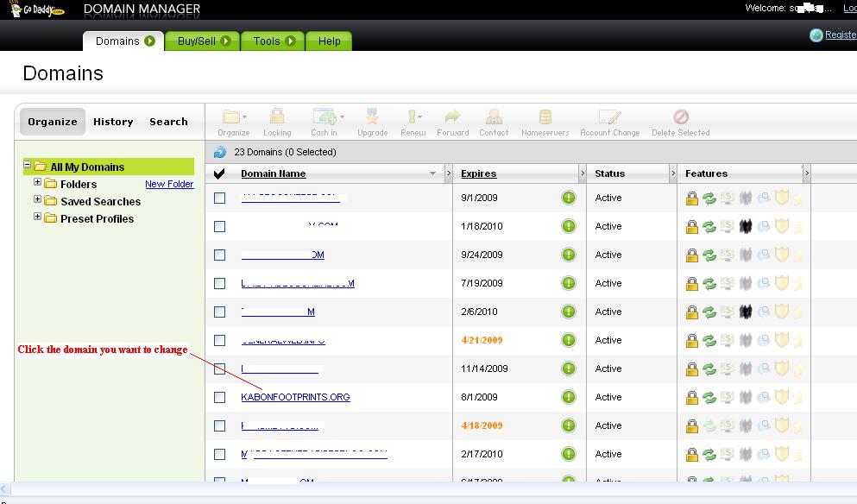Check the box for the 2/17/2010 domain
The width and height of the screenshot is (857, 504).
[220, 454]
